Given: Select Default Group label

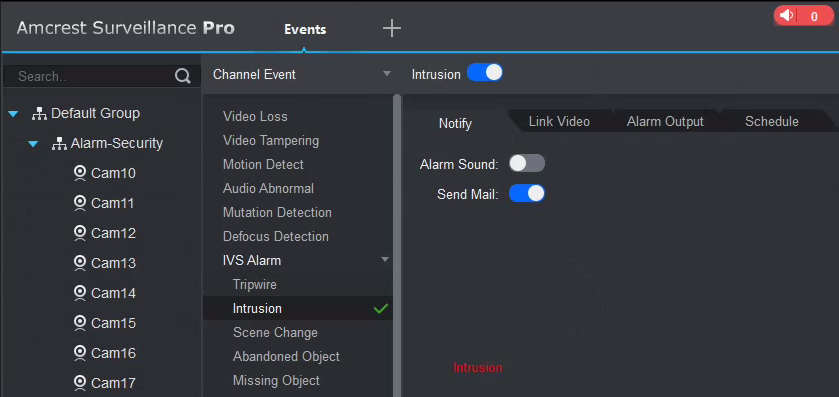Looking at the screenshot, I should (95, 113).
